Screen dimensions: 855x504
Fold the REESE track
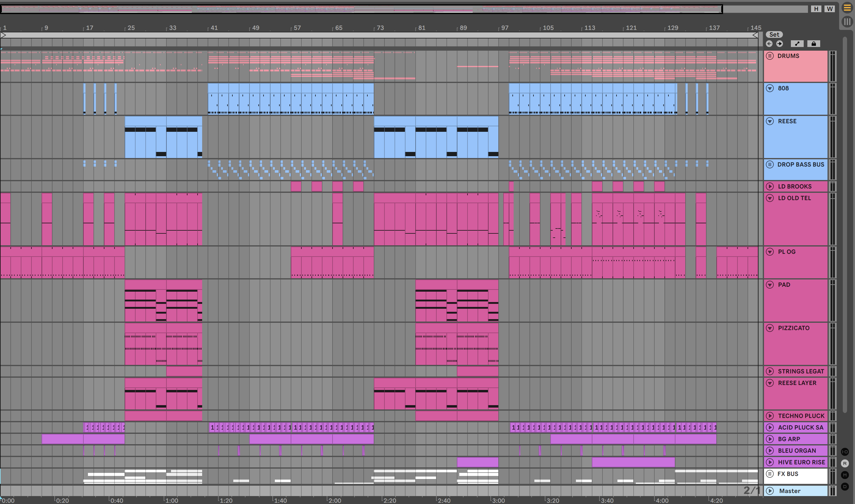[x=770, y=121]
